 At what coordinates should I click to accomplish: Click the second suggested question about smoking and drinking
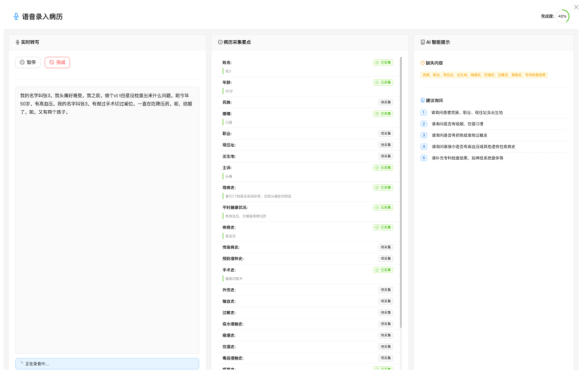coord(457,124)
